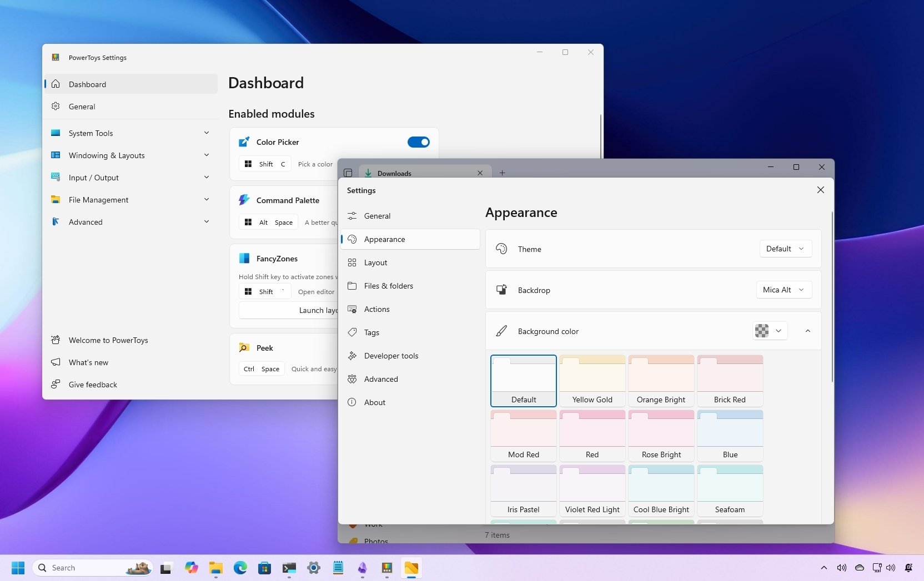Click the Peek module icon

point(244,347)
